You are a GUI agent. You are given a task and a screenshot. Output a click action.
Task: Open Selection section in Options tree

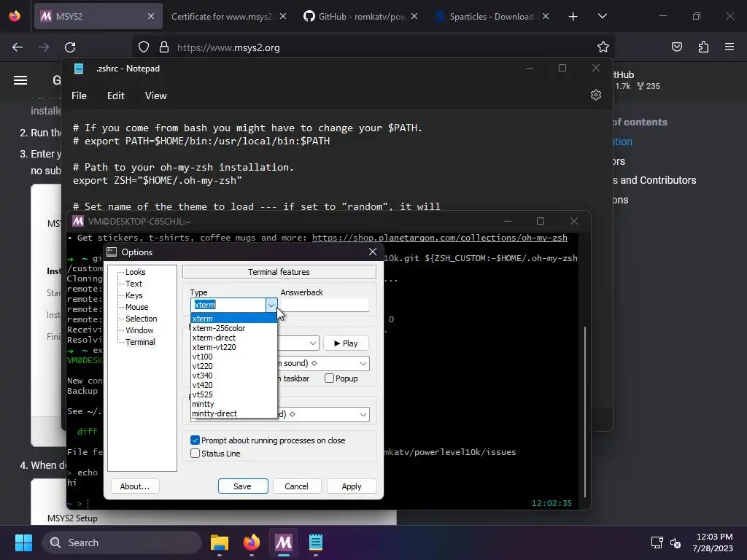[141, 319]
